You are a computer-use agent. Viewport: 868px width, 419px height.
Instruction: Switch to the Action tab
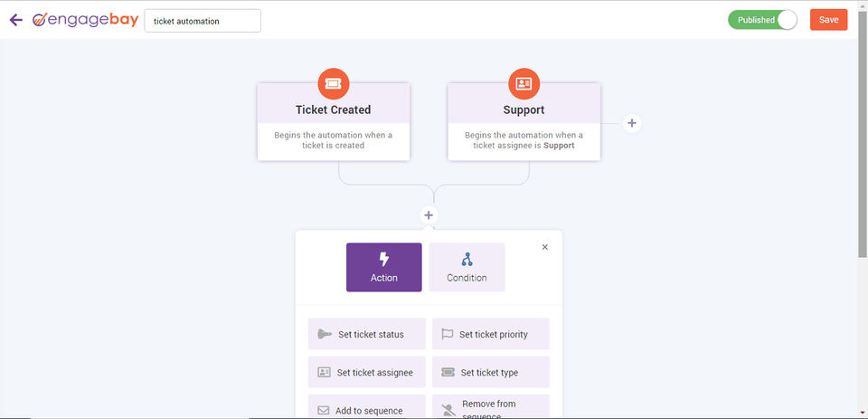pyautogui.click(x=383, y=267)
